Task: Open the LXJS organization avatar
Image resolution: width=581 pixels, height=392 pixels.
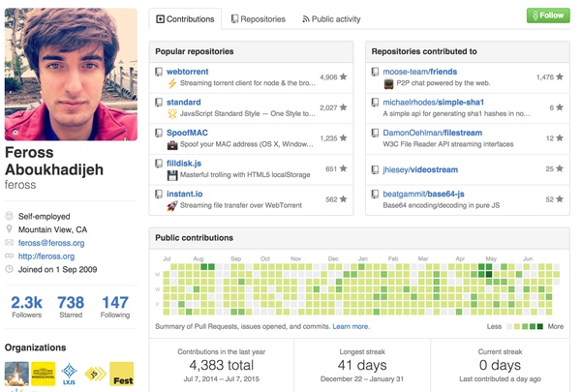Action: [70, 374]
